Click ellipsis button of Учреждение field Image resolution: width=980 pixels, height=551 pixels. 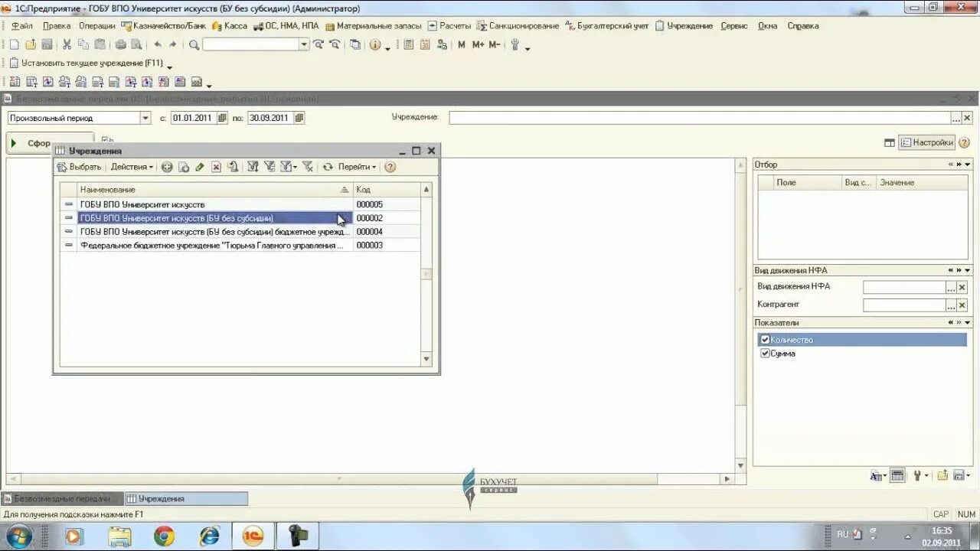pos(955,118)
